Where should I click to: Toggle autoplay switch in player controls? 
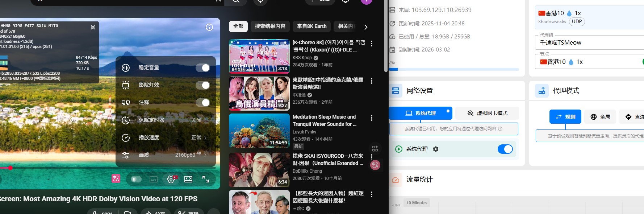[136, 179]
